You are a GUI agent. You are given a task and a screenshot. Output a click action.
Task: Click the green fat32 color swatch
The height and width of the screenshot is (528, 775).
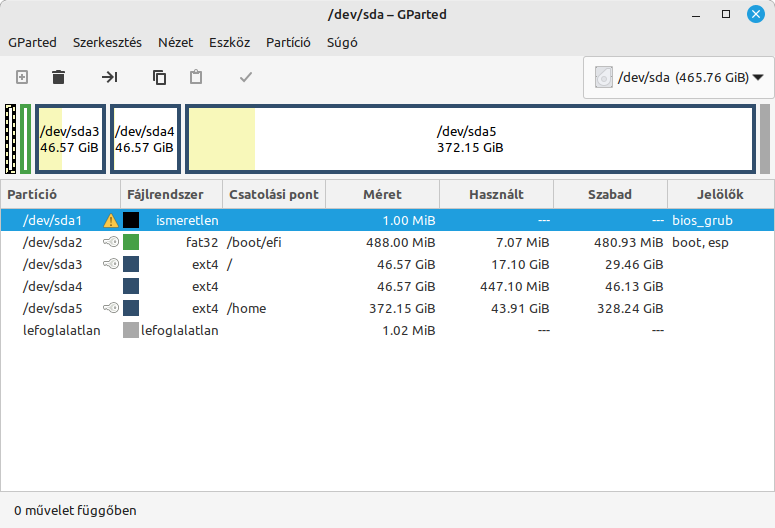coord(131,242)
